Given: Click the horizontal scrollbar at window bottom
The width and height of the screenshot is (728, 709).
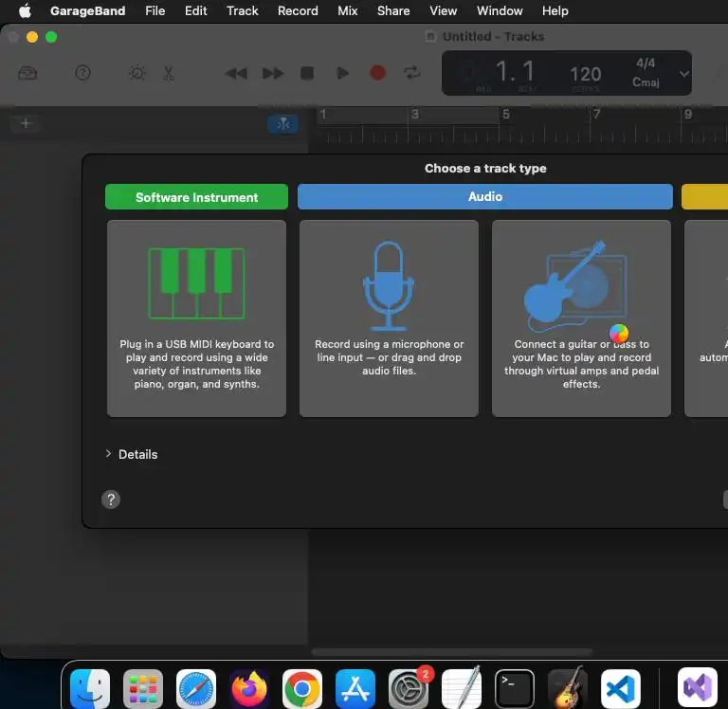Looking at the screenshot, I should 452,652.
